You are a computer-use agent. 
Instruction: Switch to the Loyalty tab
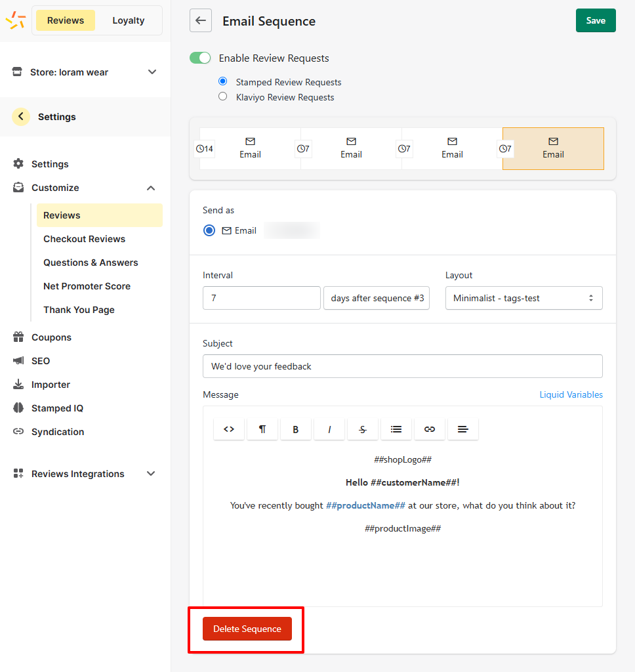[x=129, y=20]
